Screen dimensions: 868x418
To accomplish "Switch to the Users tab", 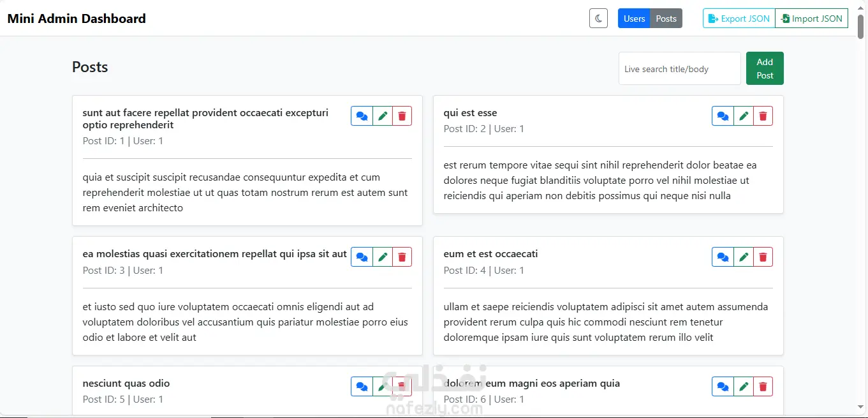I will point(634,19).
